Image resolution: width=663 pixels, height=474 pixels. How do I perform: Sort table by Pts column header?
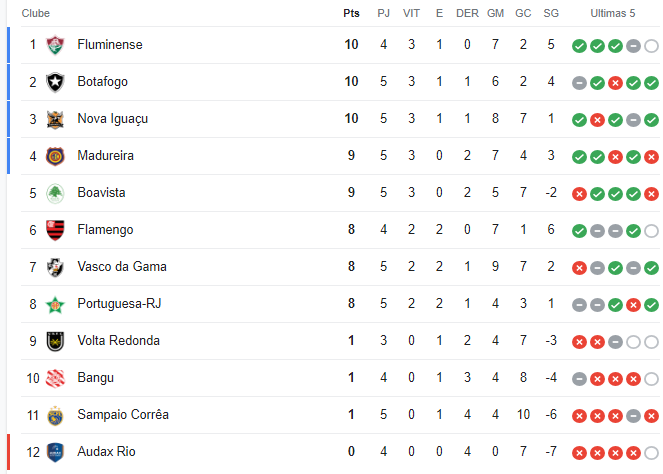point(351,14)
